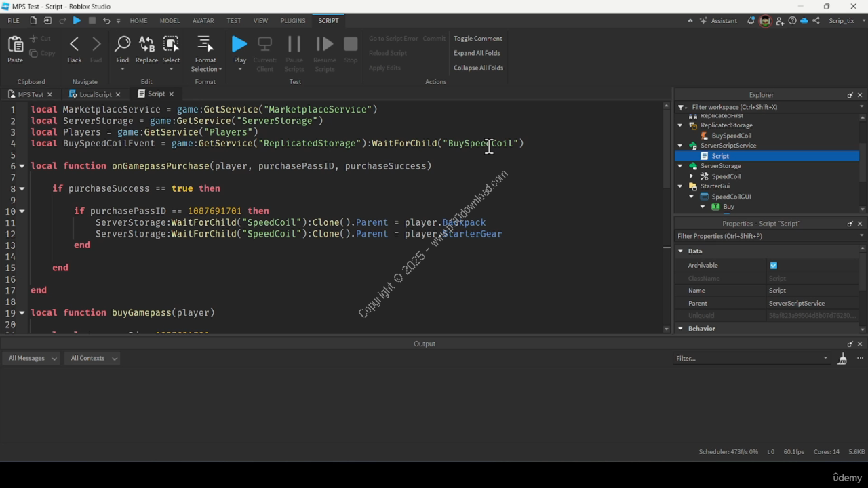Open the Replace tool
This screenshot has height=488, width=868.
tap(146, 45)
